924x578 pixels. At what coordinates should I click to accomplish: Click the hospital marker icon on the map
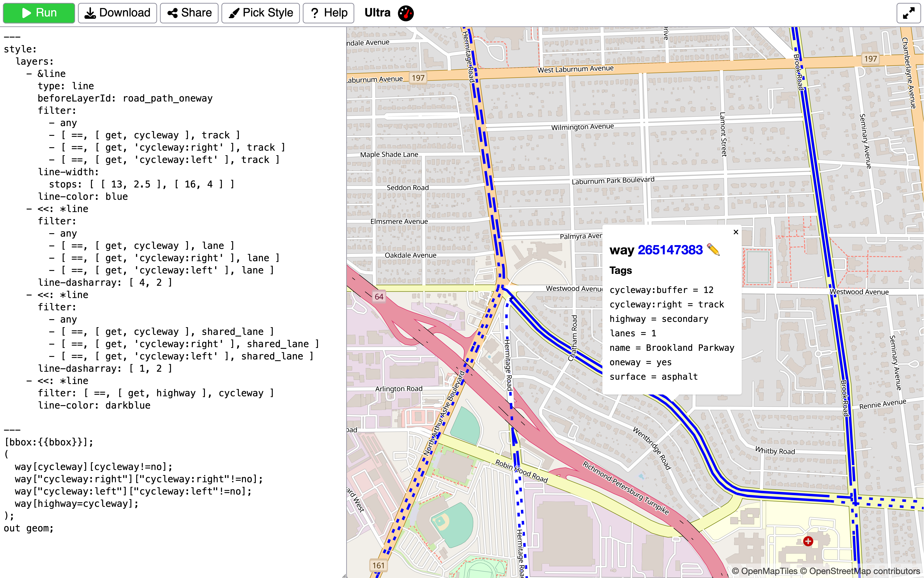(x=808, y=541)
